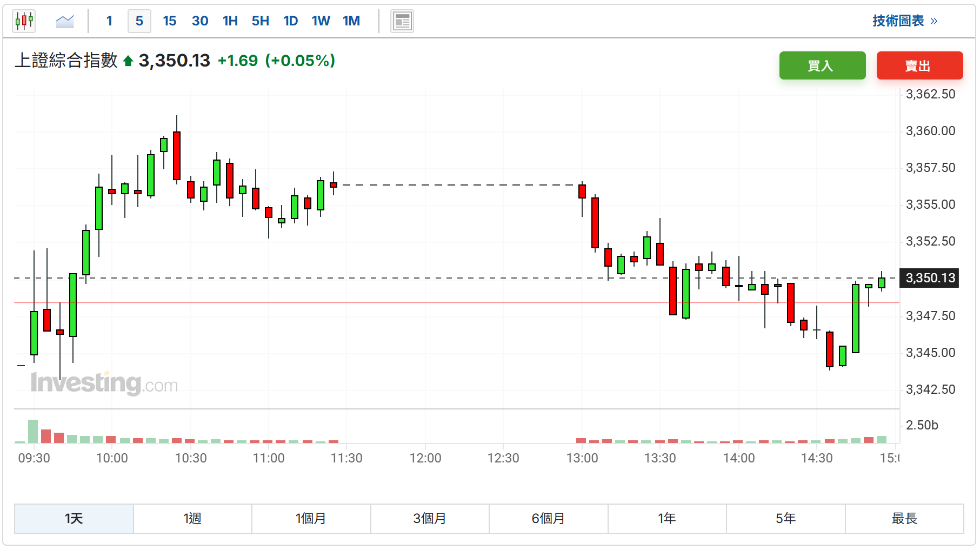980x549 pixels.
Task: Choose the 1天 time range
Action: click(74, 519)
